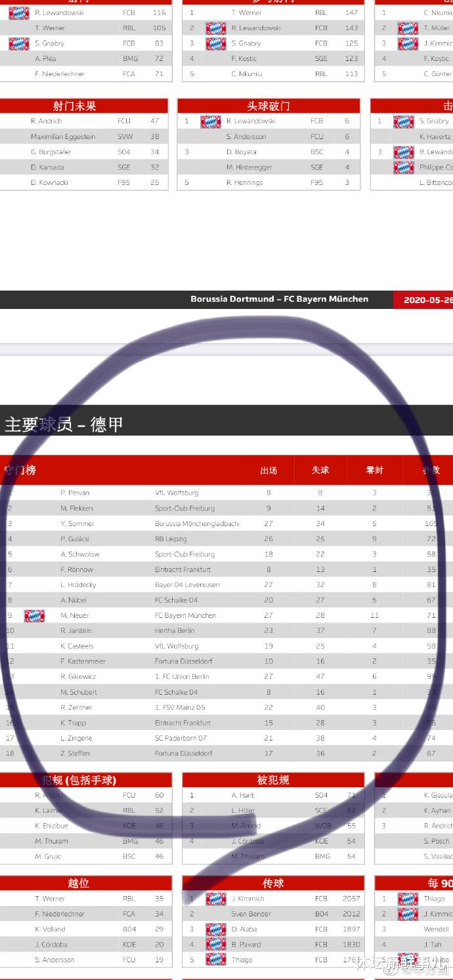
Task: Click Sven Bender in 传球 table
Action: (x=251, y=914)
